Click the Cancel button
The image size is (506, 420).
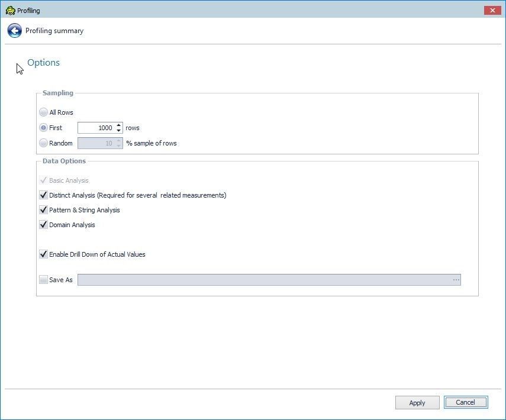pos(466,402)
